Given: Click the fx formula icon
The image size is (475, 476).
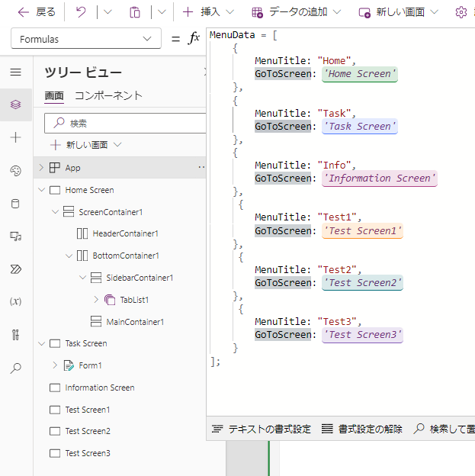Looking at the screenshot, I should (x=194, y=39).
